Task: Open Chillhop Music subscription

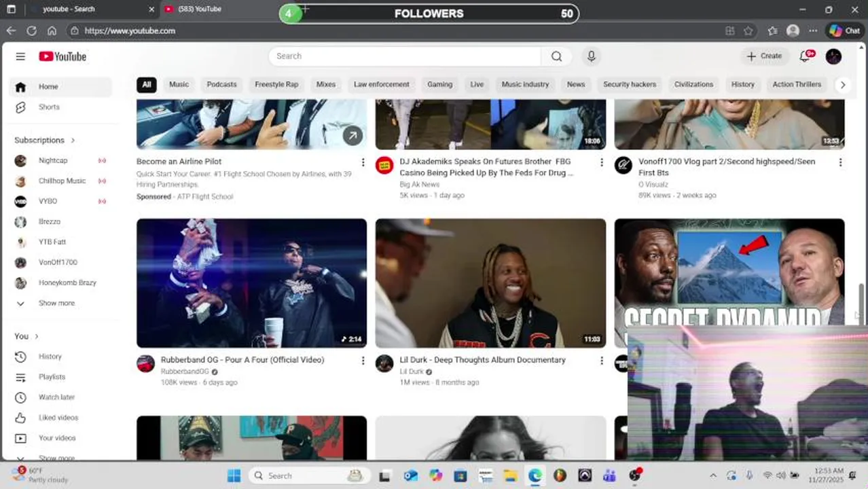Action: pyautogui.click(x=61, y=181)
